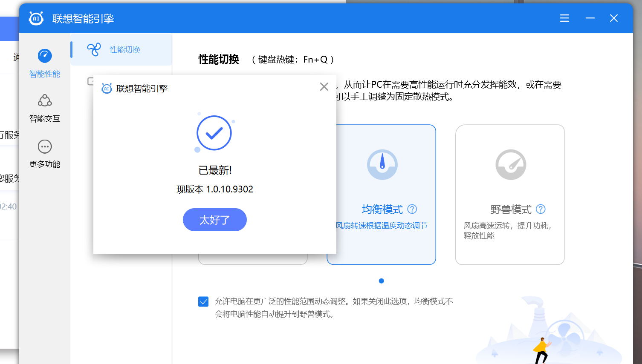Click the 风扇高速运转 description under 野兽模式
642x364 pixels.
[508, 231]
